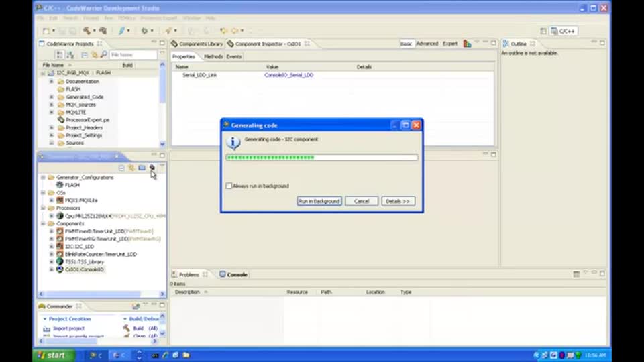Click the Collapse All icon in CodeWarrior Projects

coord(85,54)
